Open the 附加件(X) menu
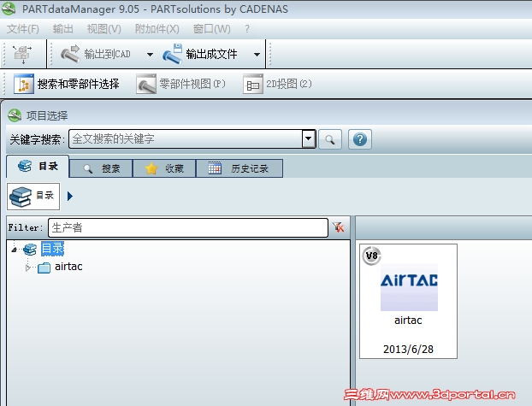This screenshot has height=406, width=532. (157, 29)
